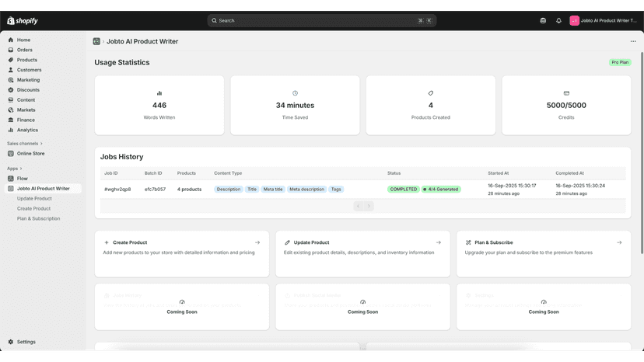The width and height of the screenshot is (644, 362).
Task: Click the Products tag icon
Action: (x=11, y=60)
